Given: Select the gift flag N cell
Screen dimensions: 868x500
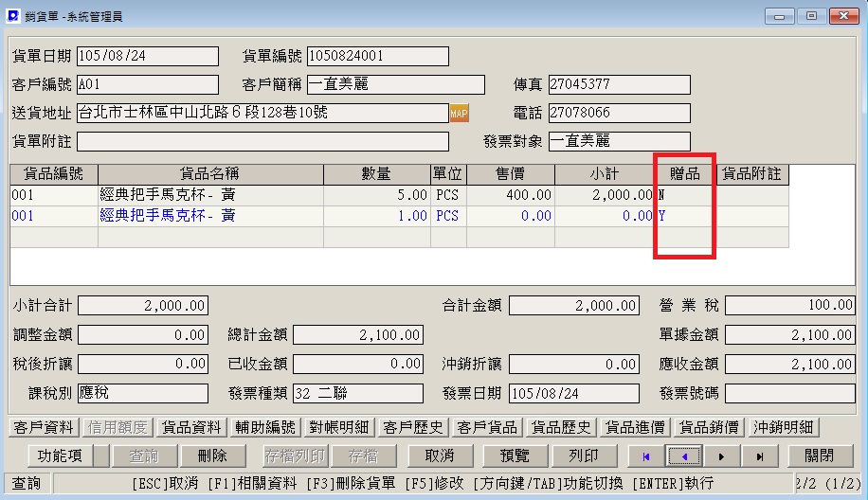Looking at the screenshot, I should pos(685,195).
